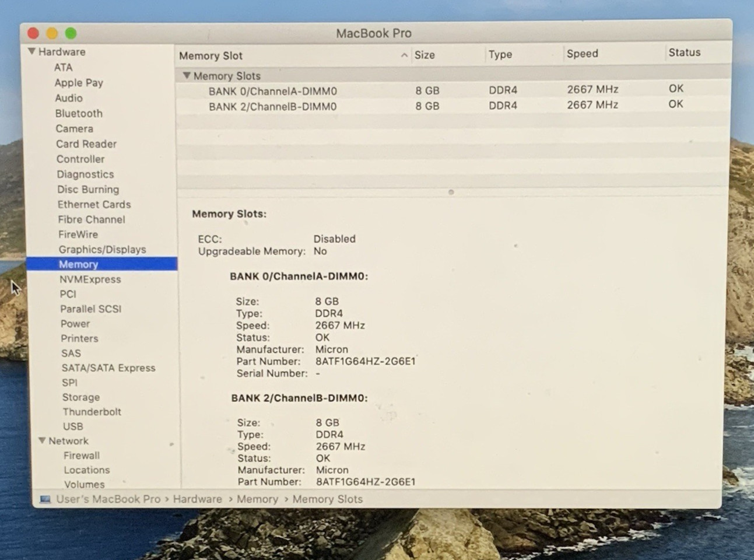Select Graphics/Displays in the sidebar
Image resolution: width=754 pixels, height=560 pixels.
point(102,249)
